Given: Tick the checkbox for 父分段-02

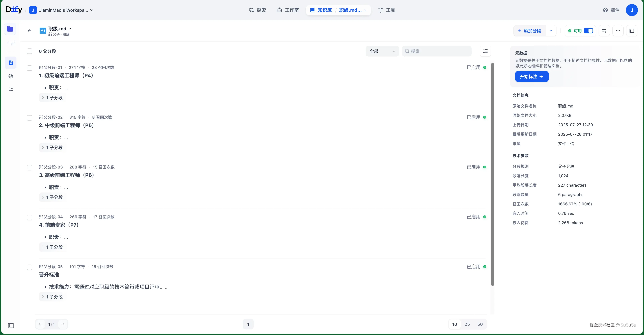Looking at the screenshot, I should (x=30, y=118).
